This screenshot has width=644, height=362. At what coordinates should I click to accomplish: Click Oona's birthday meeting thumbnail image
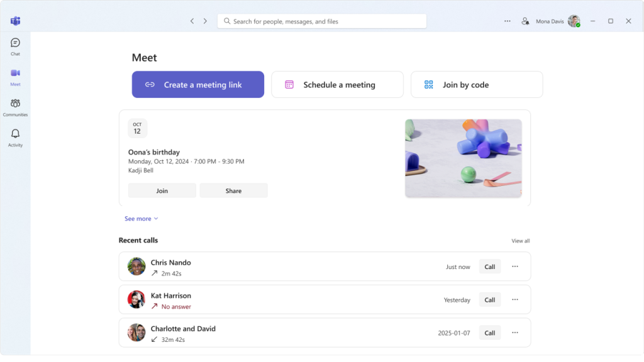point(463,158)
